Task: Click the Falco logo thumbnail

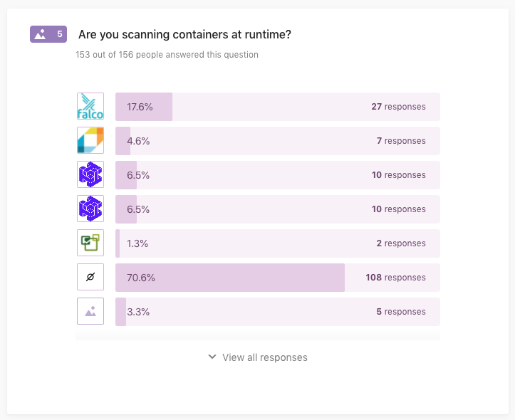Action: coord(90,106)
